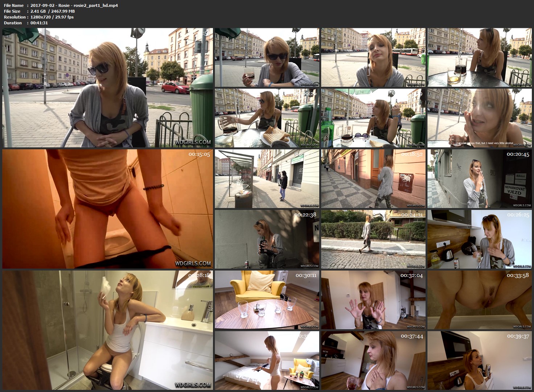Open the thumbnail with toasted sandwich on table
534x392 pixels.
(267, 118)
